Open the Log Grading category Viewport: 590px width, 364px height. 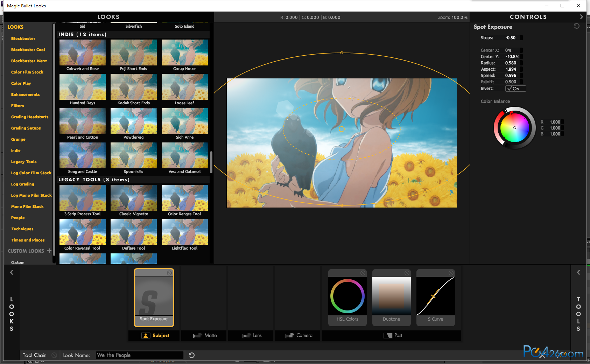(22, 184)
